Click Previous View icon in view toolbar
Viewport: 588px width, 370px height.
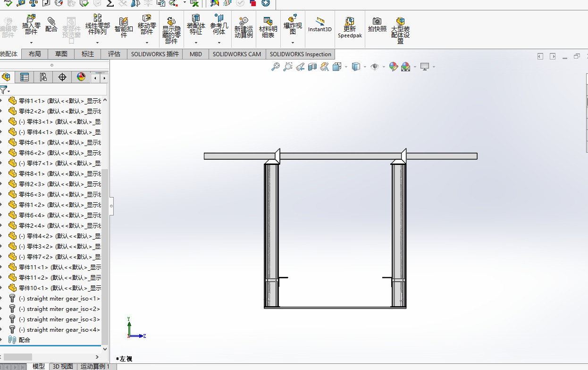pos(300,67)
